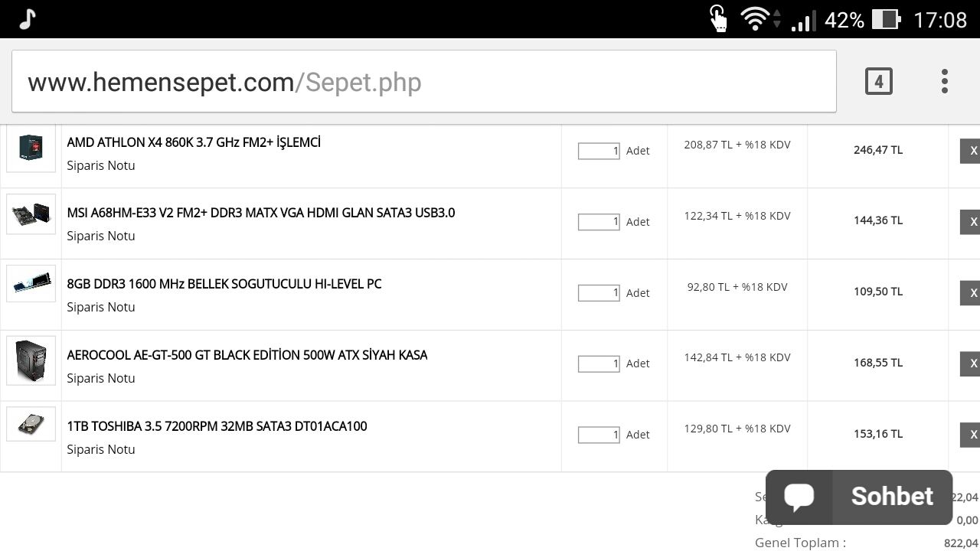Edit quantity for 8GB DDR3 memory
This screenshot has width=980, height=551.
coord(599,293)
